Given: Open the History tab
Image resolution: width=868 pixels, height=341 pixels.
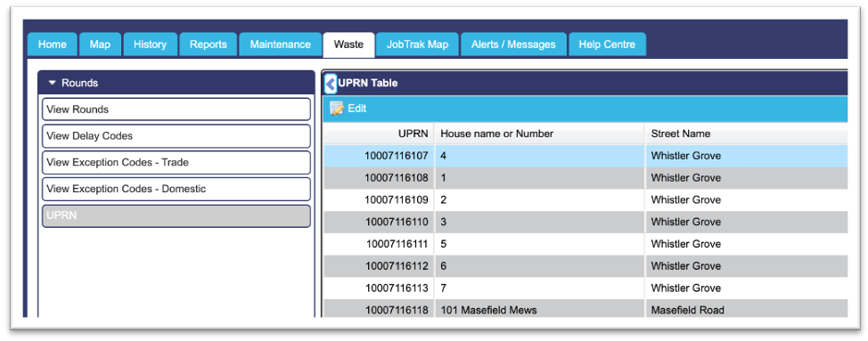Looking at the screenshot, I should pyautogui.click(x=150, y=45).
